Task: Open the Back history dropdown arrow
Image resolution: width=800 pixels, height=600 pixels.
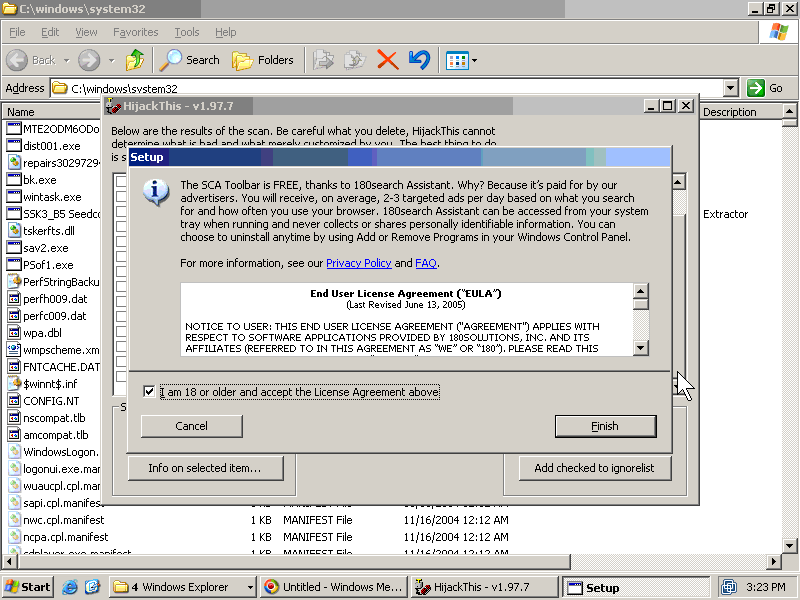Action: 67,61
